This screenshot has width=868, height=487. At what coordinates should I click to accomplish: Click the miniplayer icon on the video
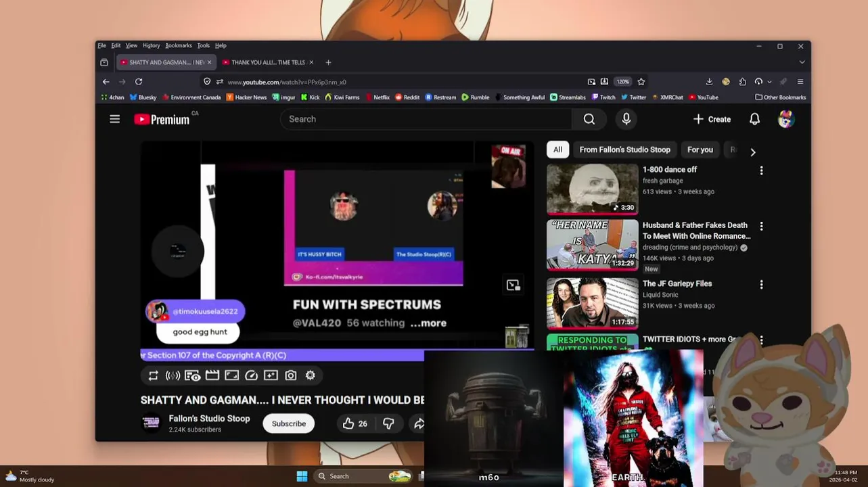pyautogui.click(x=513, y=285)
